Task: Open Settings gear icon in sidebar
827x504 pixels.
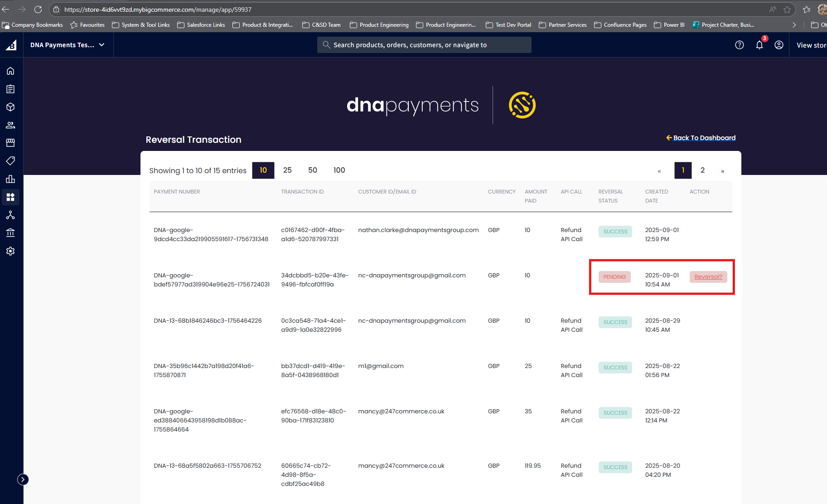Action: click(10, 251)
